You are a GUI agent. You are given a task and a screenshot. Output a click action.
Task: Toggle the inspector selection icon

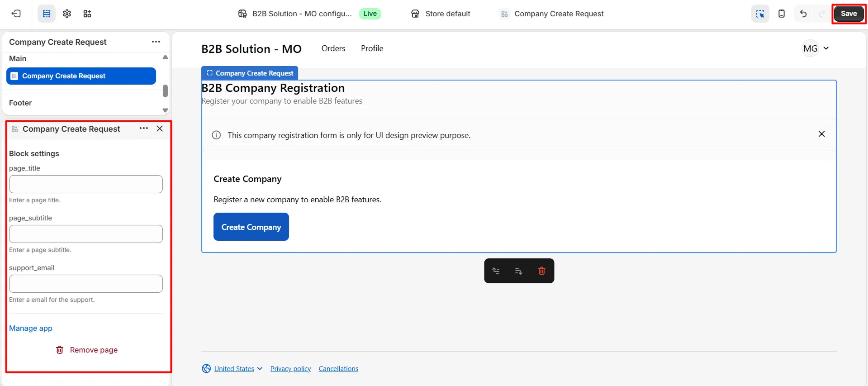[x=760, y=14]
